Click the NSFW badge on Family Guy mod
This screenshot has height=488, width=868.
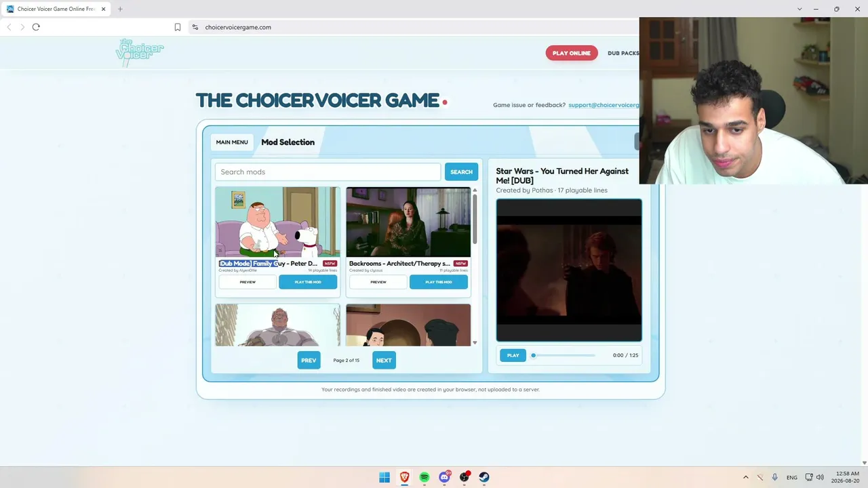pos(330,264)
